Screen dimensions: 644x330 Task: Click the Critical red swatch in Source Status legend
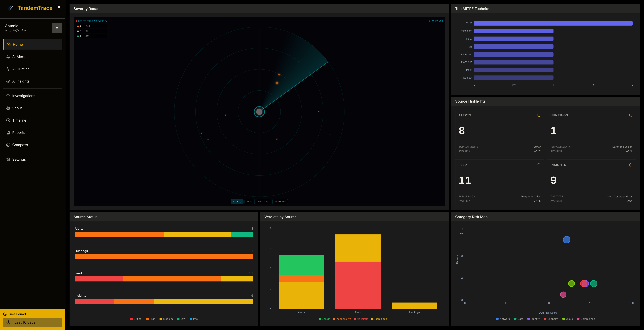point(131,319)
